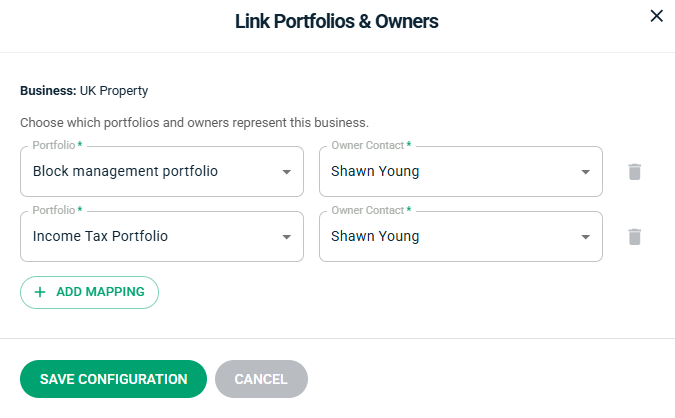675x418 pixels.
Task: Select the Block management portfolio field
Action: [x=140, y=172]
